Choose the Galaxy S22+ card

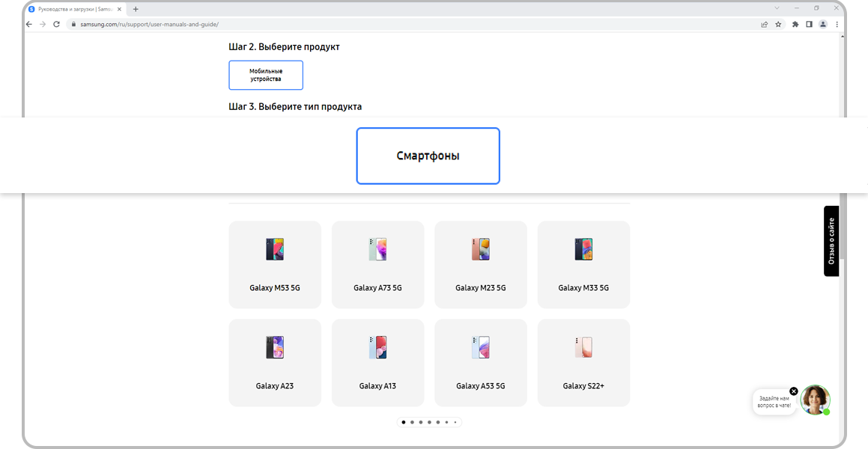click(x=583, y=363)
